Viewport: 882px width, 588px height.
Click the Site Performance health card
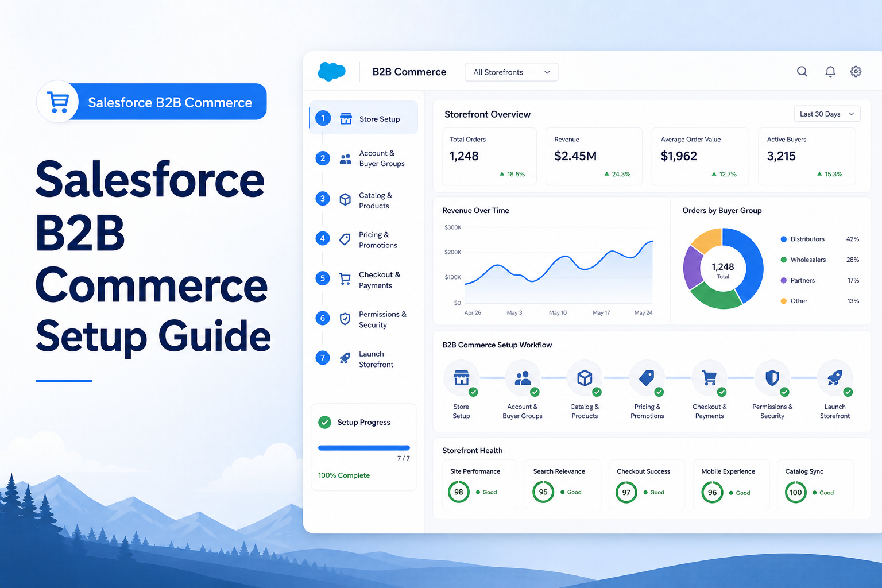click(x=479, y=485)
